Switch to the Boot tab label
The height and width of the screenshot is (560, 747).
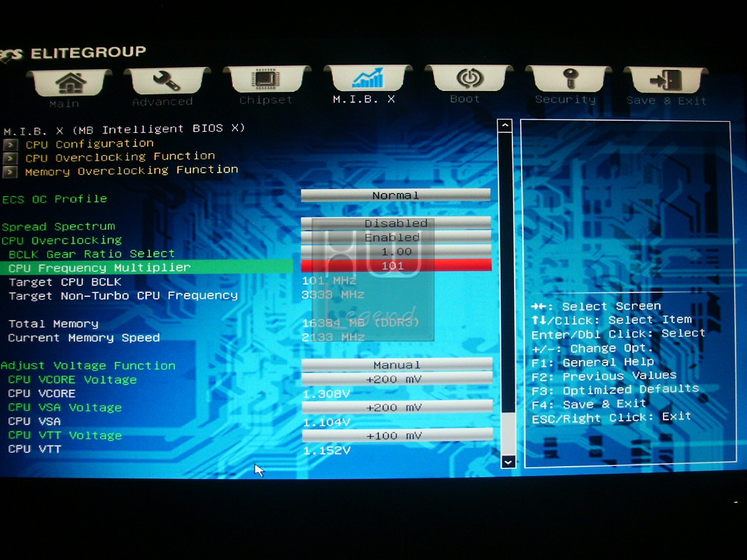pos(465,99)
